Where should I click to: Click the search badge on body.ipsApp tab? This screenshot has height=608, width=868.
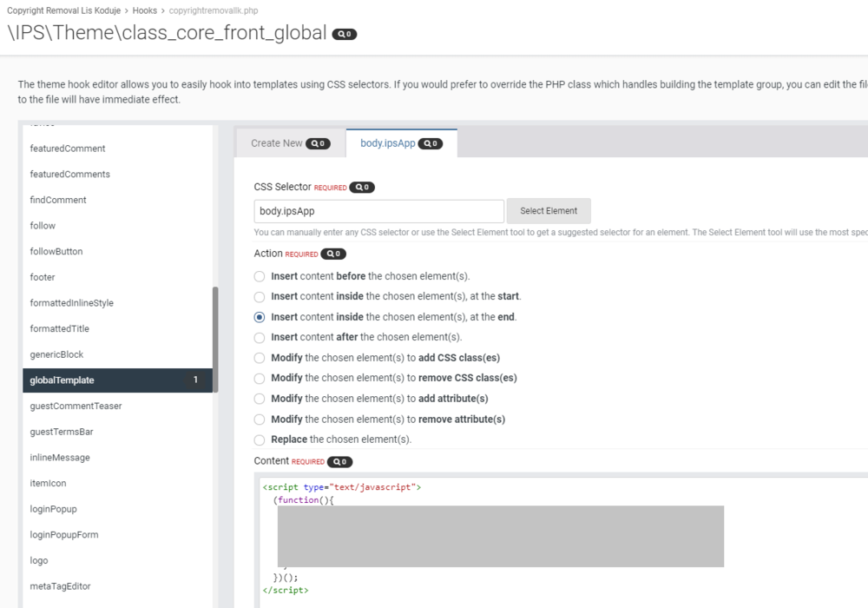[x=430, y=143]
